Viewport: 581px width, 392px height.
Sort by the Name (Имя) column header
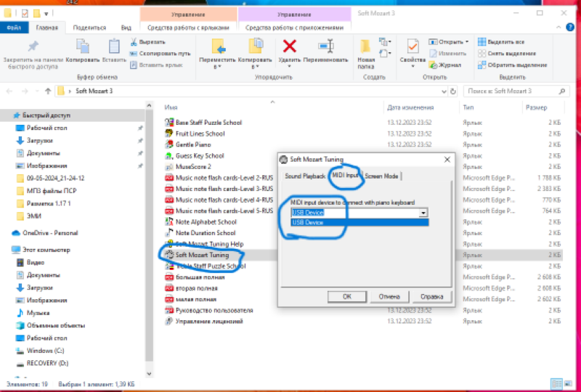pyautogui.click(x=171, y=107)
